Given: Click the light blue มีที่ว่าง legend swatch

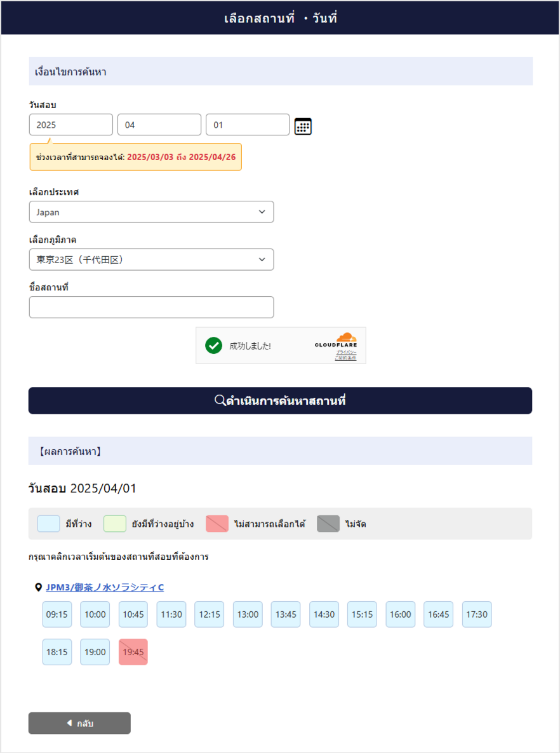Looking at the screenshot, I should (48, 524).
